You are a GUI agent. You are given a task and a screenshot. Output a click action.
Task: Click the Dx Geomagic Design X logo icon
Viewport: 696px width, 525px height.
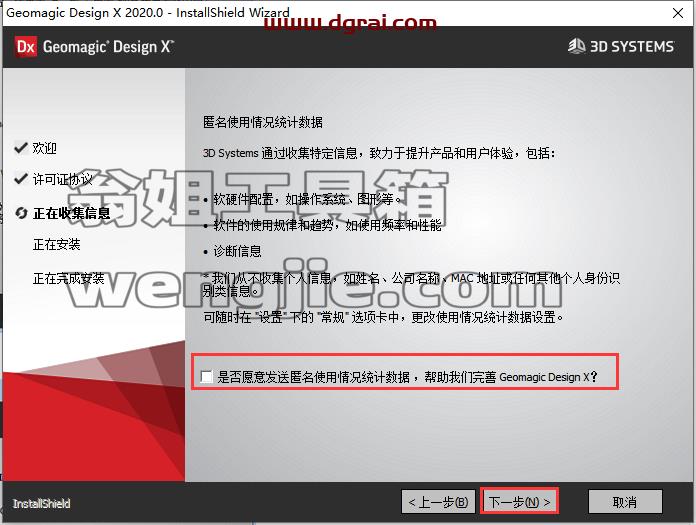pos(26,47)
